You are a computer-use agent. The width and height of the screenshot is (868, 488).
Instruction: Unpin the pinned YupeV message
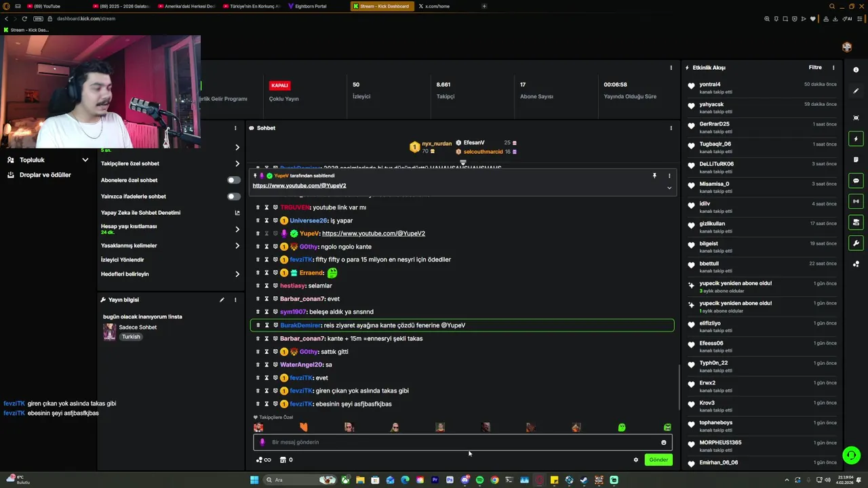coord(654,176)
